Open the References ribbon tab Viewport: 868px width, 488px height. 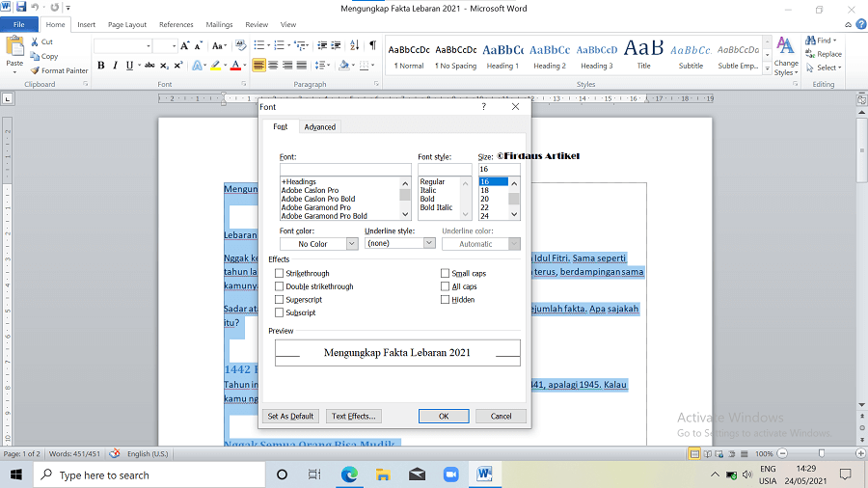pos(176,24)
